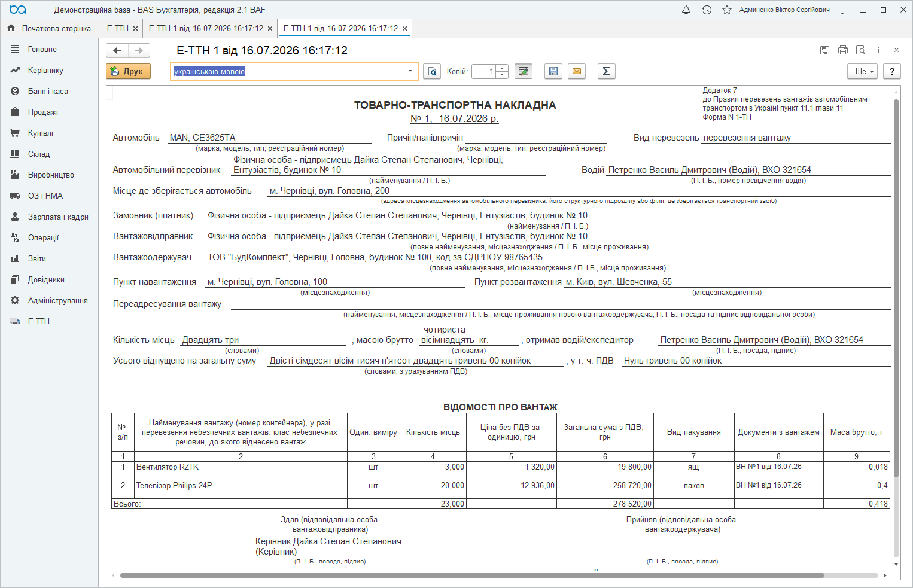Click the 1C application logo icon
This screenshot has height=588, width=913.
pos(18,10)
